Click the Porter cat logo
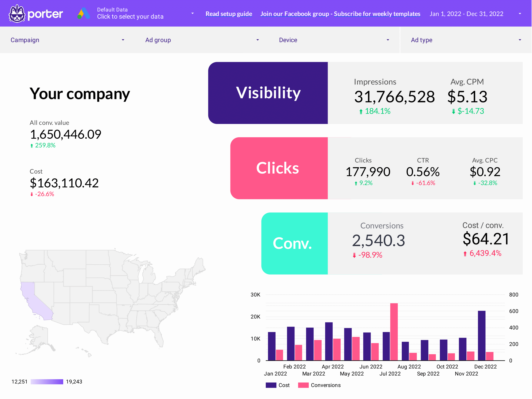The width and height of the screenshot is (532, 399). [x=17, y=14]
